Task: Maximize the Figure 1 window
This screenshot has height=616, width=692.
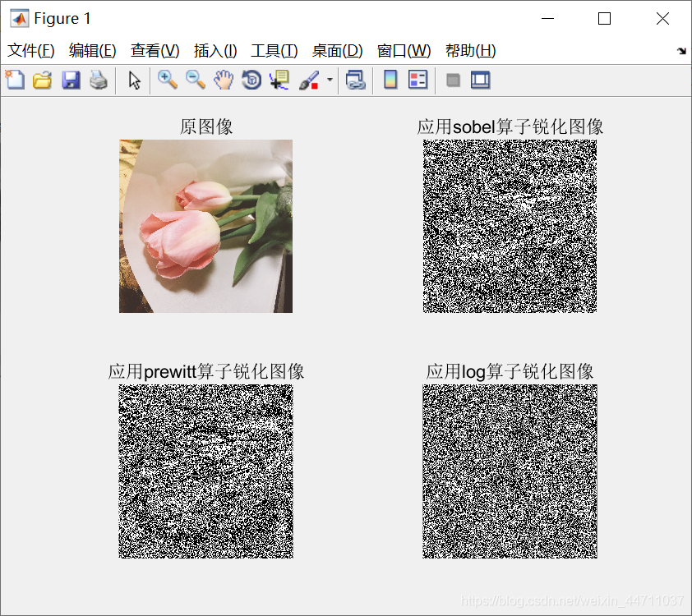Action: pyautogui.click(x=604, y=19)
